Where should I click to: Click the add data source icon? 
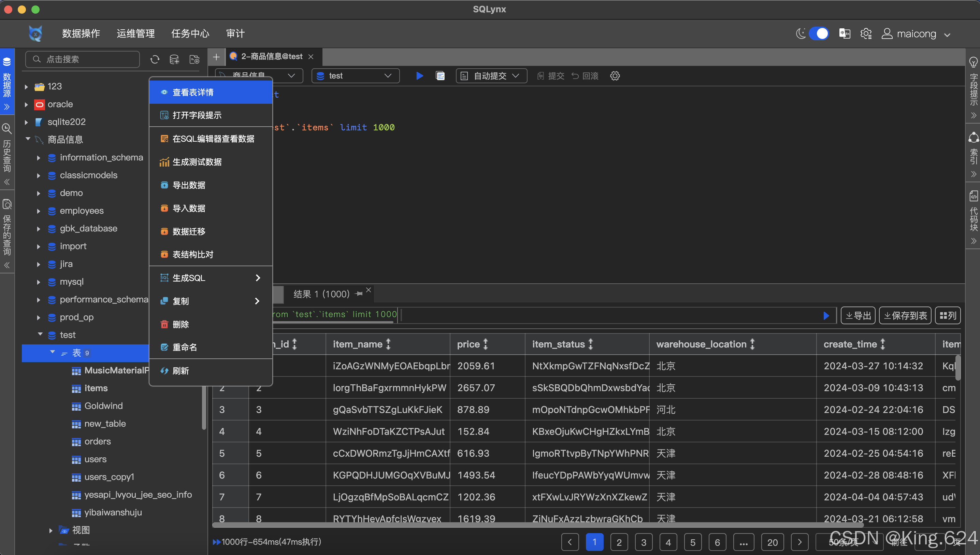click(174, 59)
